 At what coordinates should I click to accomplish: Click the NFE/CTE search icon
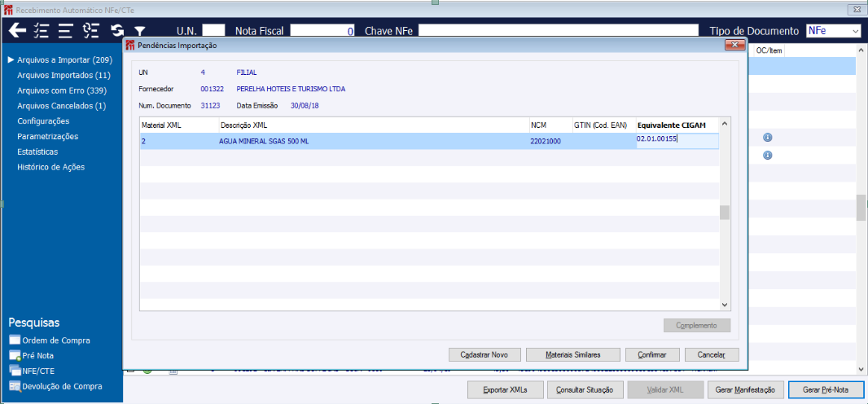point(15,371)
